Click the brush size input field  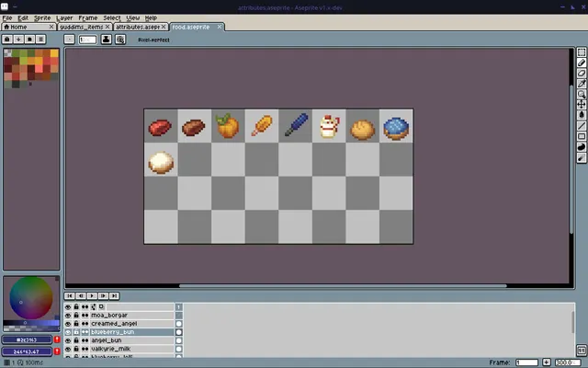87,40
